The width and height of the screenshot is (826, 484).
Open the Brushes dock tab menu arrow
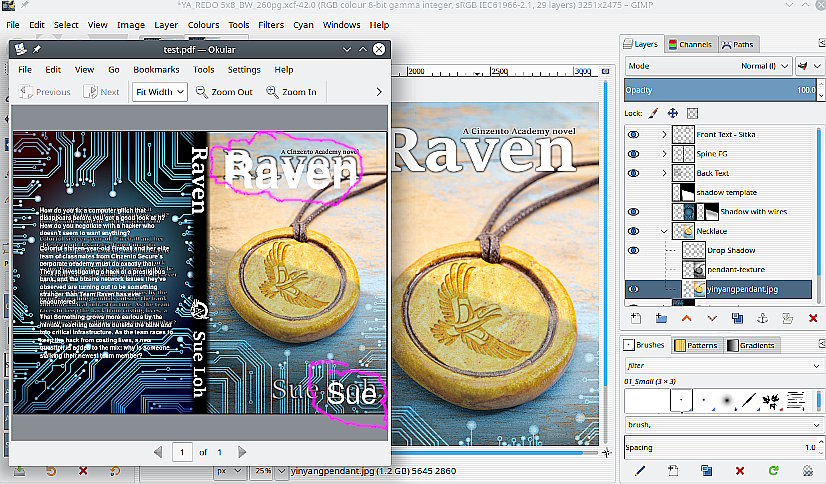tap(821, 343)
